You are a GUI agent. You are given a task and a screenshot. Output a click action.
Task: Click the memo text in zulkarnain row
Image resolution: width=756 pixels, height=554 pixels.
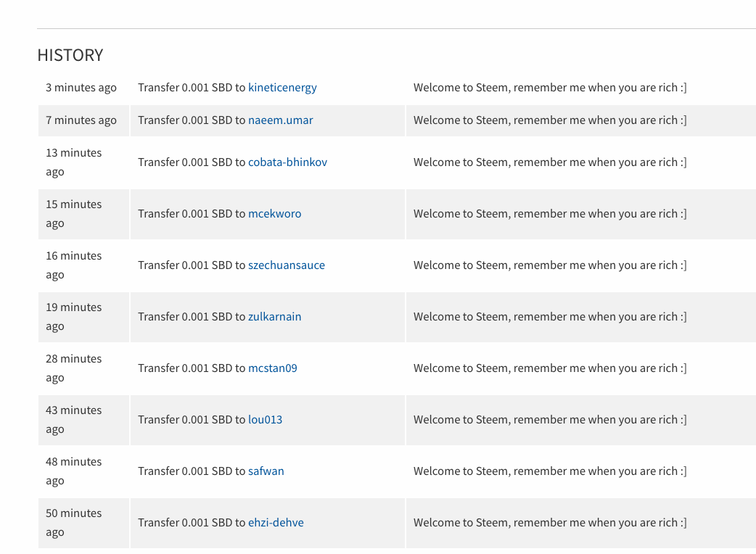(x=549, y=317)
